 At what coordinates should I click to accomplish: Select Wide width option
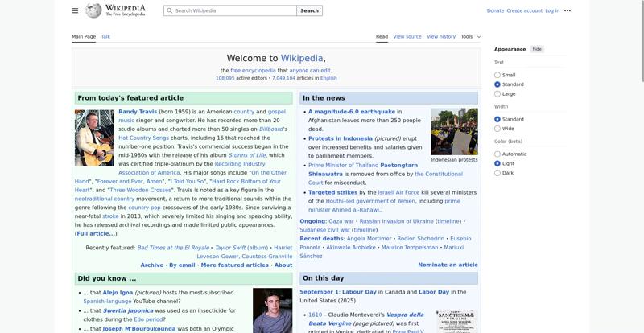point(497,129)
